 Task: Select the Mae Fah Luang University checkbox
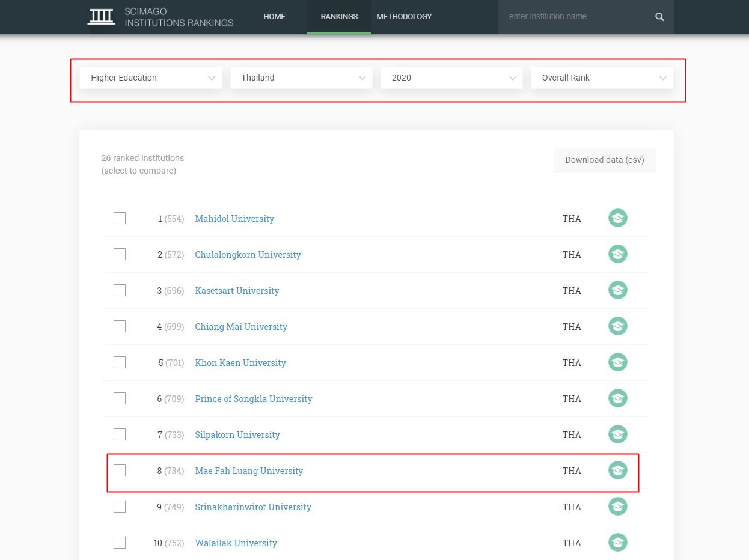pos(120,470)
